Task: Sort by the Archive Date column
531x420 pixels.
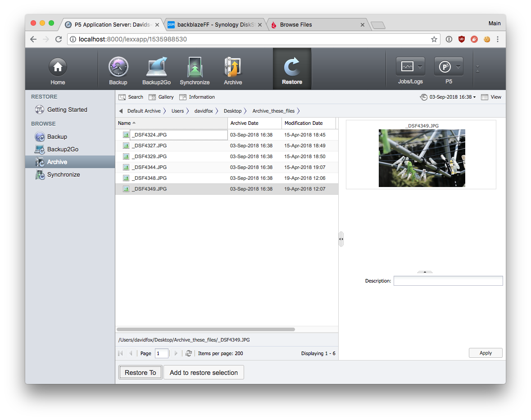Action: tap(254, 123)
